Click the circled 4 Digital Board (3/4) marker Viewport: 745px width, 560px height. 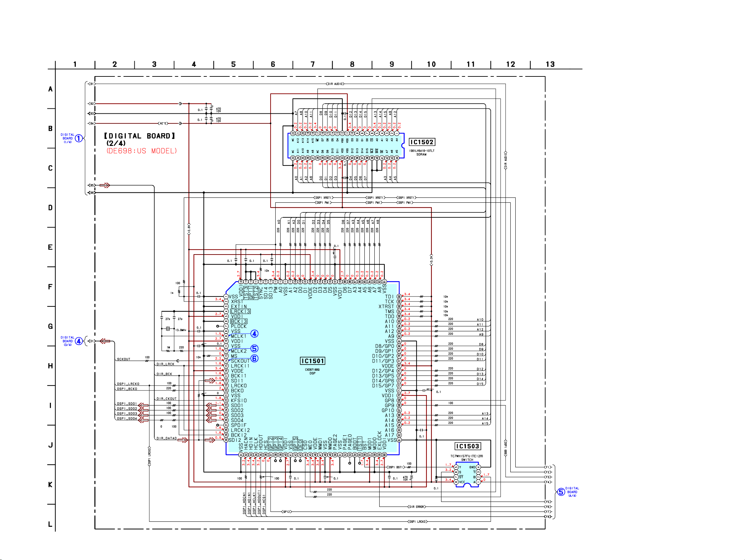(x=78, y=341)
